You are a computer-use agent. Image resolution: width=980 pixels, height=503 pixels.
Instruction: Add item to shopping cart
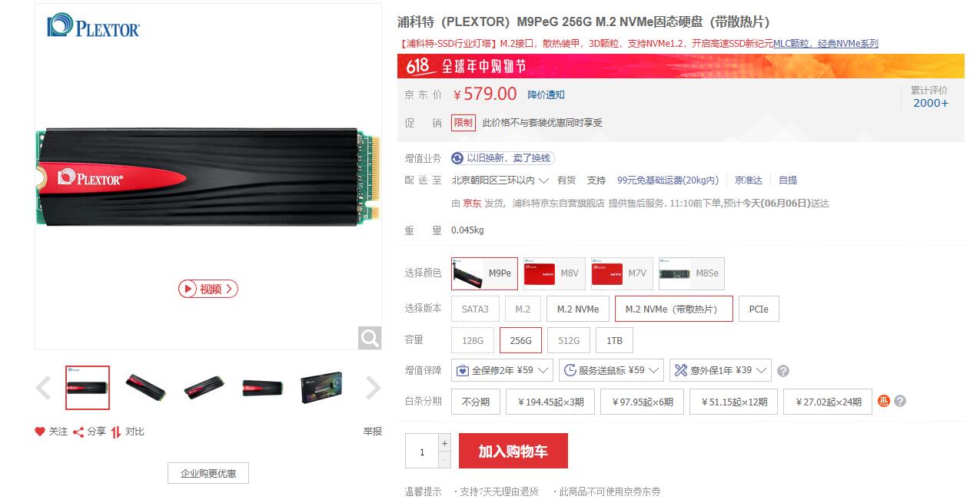pyautogui.click(x=513, y=451)
